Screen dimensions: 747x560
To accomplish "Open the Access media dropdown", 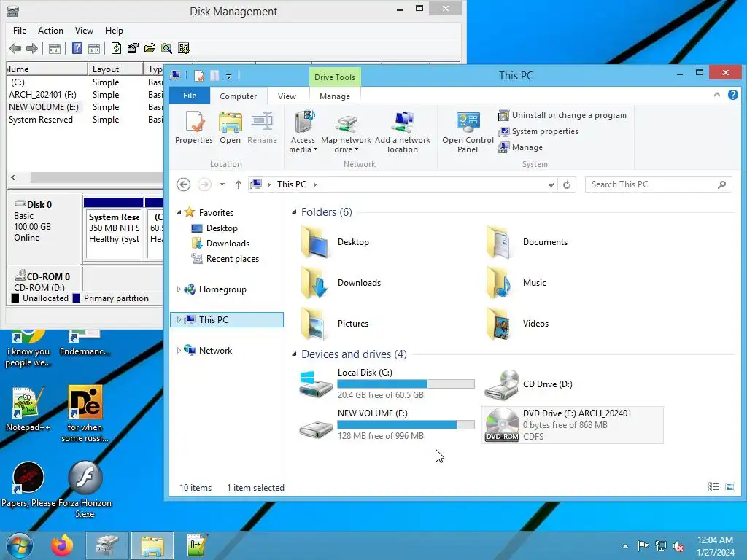I will tap(303, 132).
